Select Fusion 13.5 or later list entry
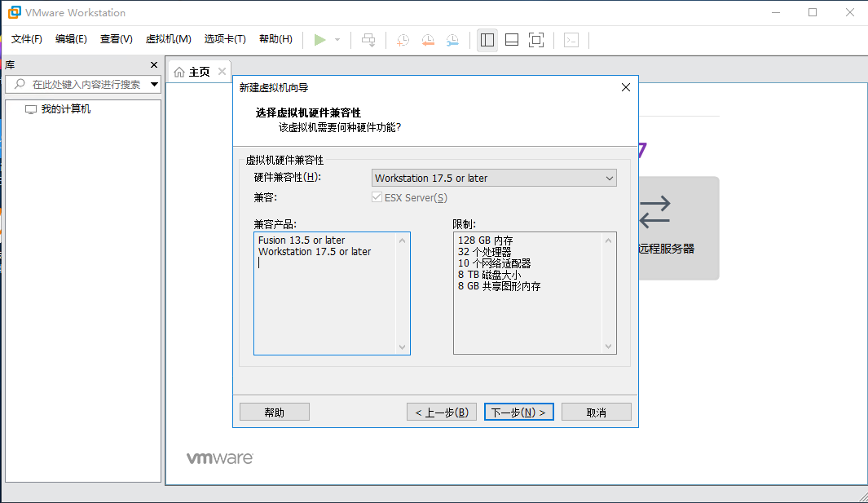The width and height of the screenshot is (868, 503). (x=302, y=240)
